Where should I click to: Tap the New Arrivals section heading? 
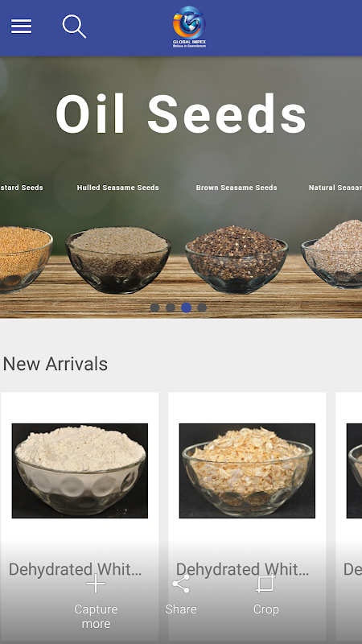point(56,364)
